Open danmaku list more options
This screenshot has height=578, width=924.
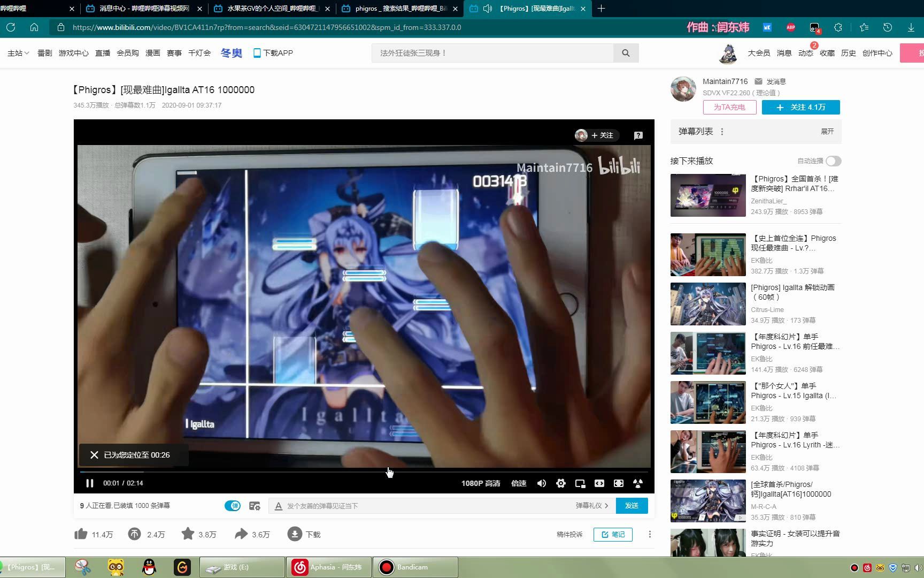(x=722, y=132)
